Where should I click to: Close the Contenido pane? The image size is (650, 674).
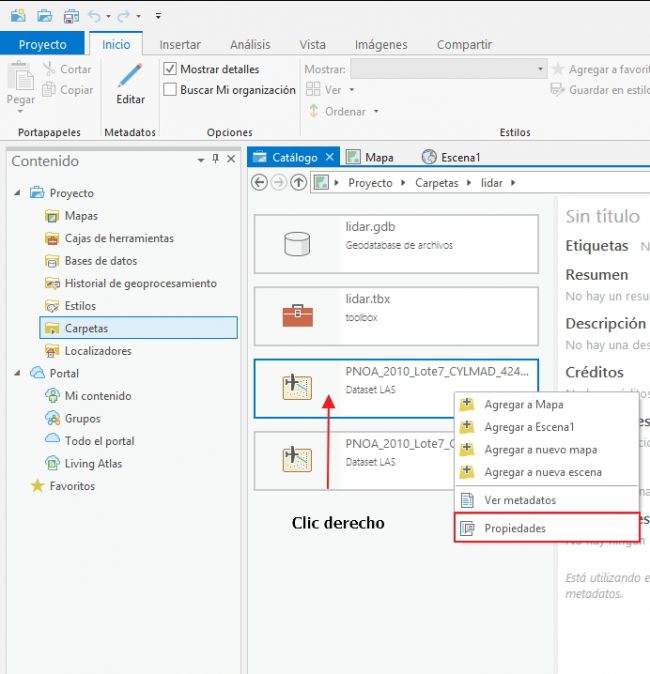[x=231, y=159]
